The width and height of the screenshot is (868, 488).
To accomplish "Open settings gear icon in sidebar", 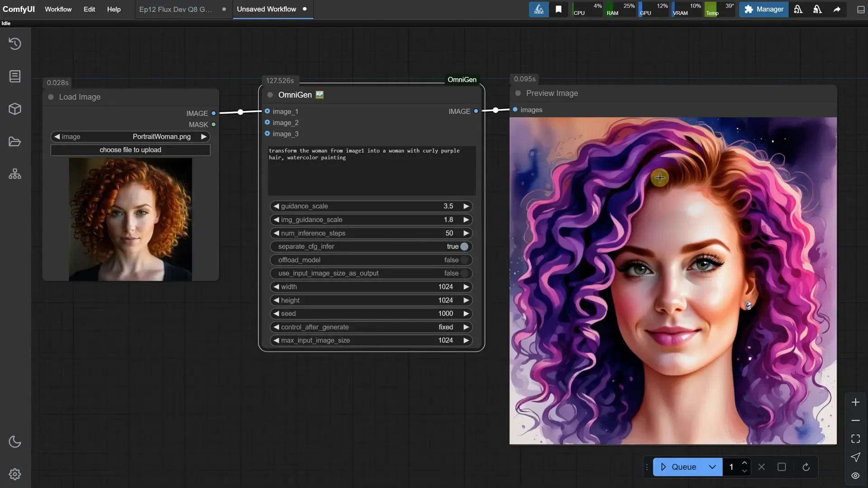I will (x=15, y=474).
